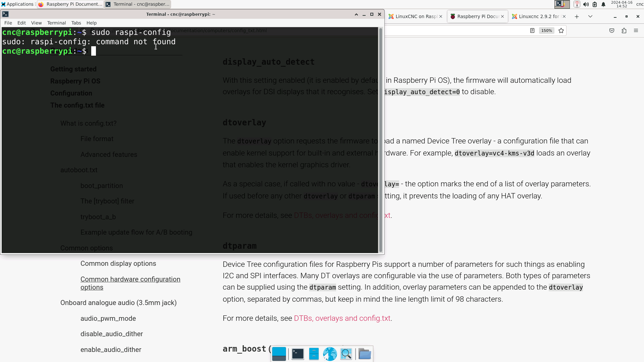This screenshot has width=644, height=362.
Task: Click the workspace switcher in the panel
Action: [562, 4]
